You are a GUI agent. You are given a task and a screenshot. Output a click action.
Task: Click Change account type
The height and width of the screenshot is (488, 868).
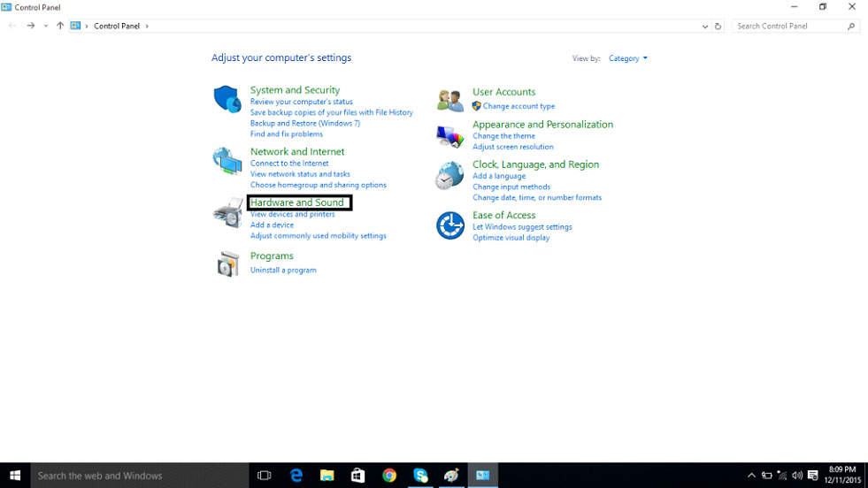pos(518,106)
